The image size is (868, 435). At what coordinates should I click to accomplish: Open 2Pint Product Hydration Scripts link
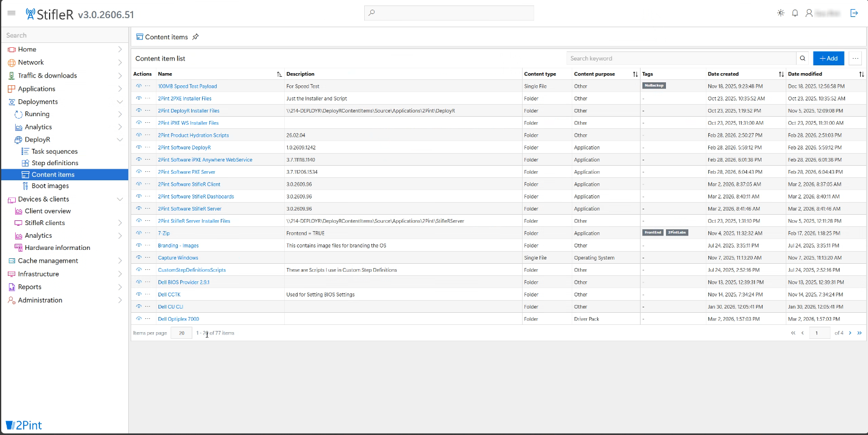coord(194,135)
